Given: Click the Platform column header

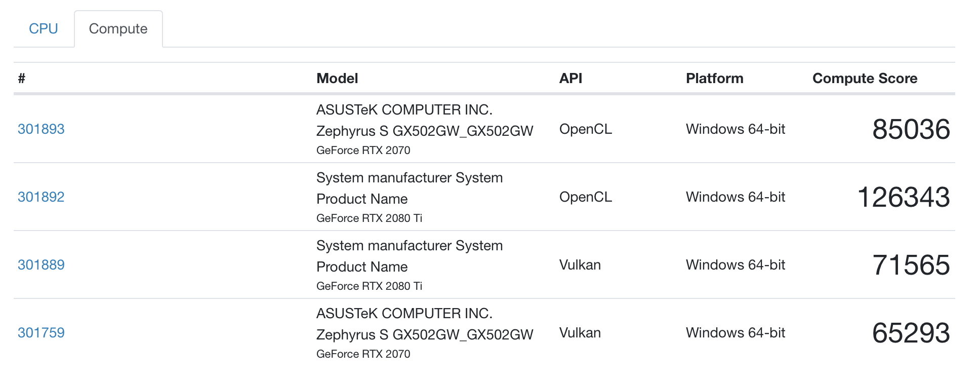Looking at the screenshot, I should (x=714, y=79).
